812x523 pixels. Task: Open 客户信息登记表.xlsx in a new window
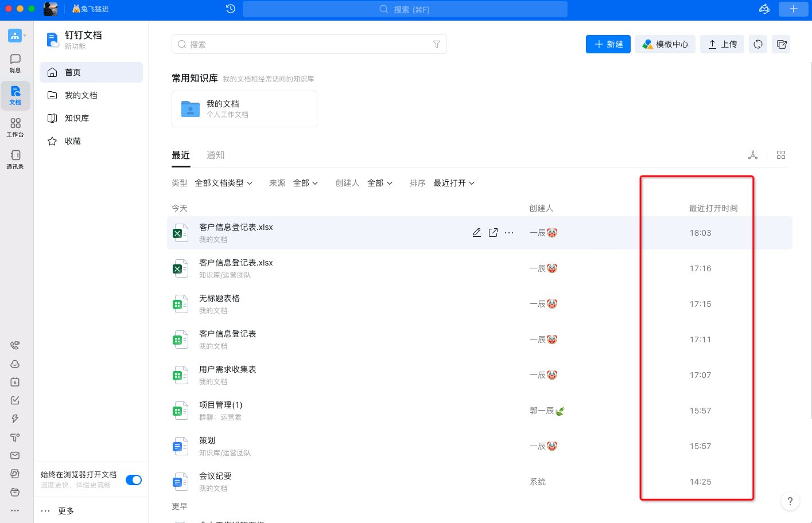[493, 232]
